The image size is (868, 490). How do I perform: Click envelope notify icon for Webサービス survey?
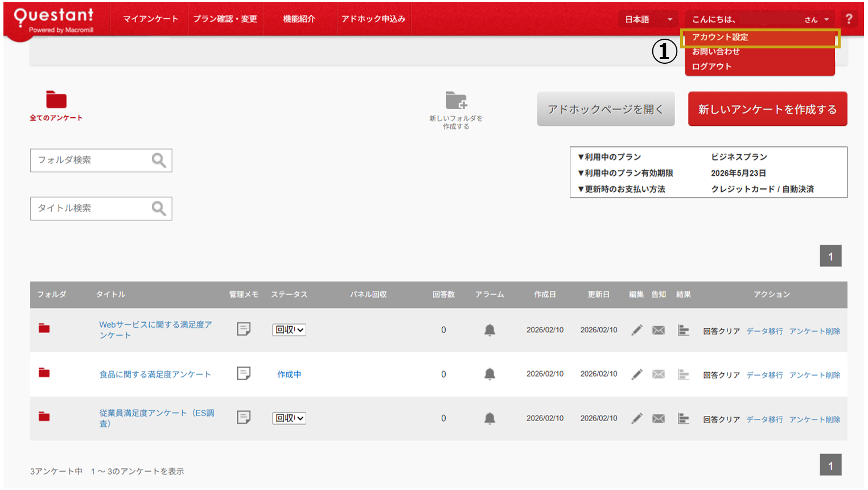pyautogui.click(x=659, y=330)
